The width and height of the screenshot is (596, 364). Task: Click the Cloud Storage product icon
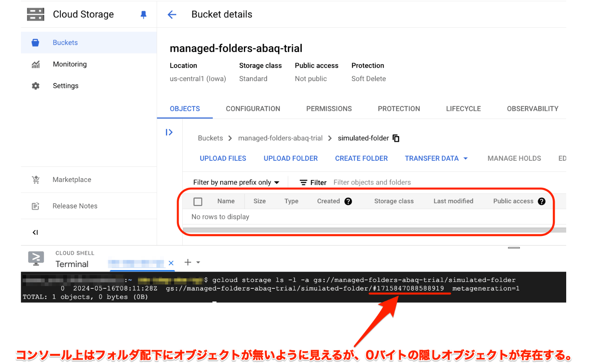coord(35,14)
